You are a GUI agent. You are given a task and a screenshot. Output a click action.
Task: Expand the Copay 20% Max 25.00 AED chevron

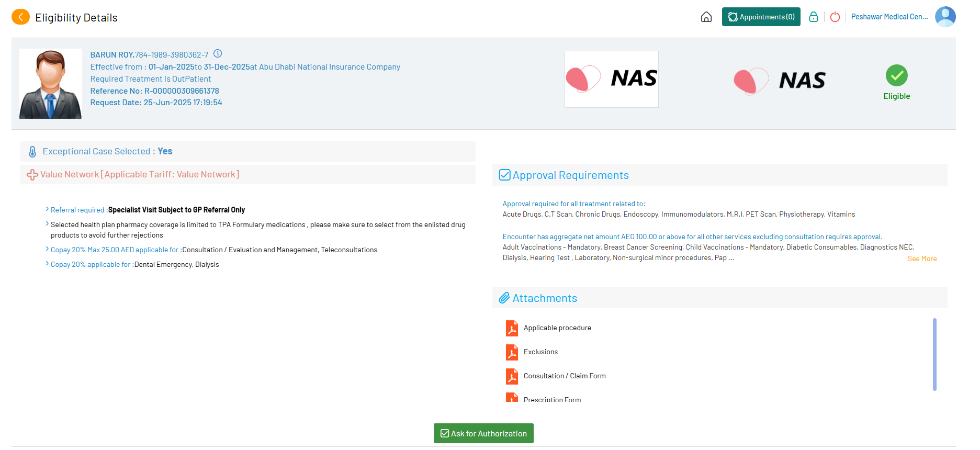pyautogui.click(x=47, y=249)
